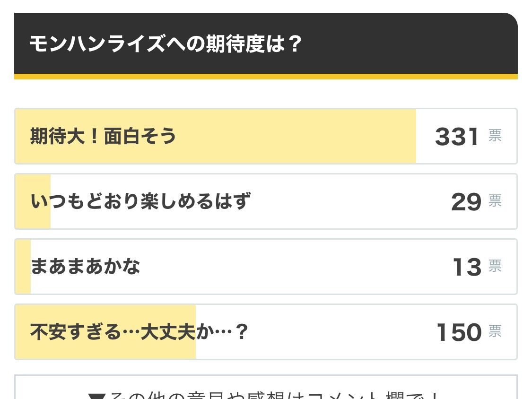
Task: Click the 票 label beside 150
Action: pyautogui.click(x=495, y=331)
